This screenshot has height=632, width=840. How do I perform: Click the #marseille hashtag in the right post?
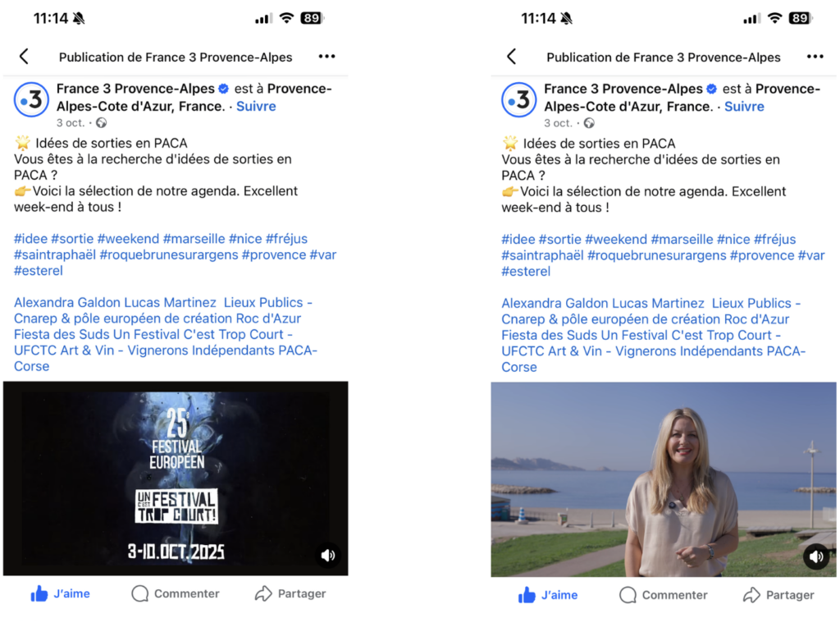[x=682, y=239]
